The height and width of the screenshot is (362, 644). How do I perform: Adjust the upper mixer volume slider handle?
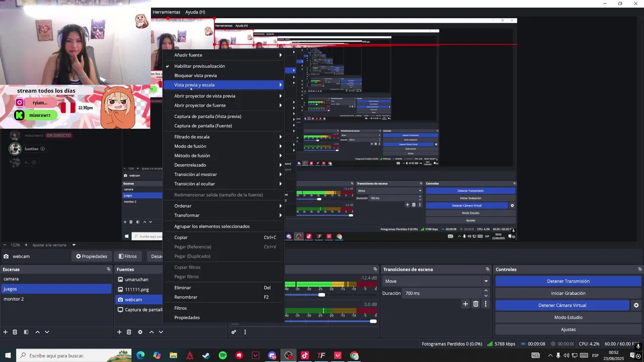coord(321,295)
